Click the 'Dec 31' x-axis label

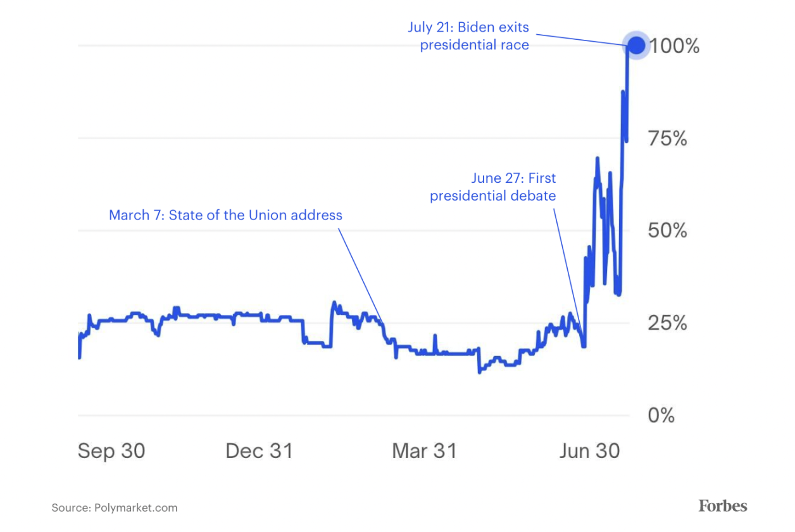click(x=260, y=451)
